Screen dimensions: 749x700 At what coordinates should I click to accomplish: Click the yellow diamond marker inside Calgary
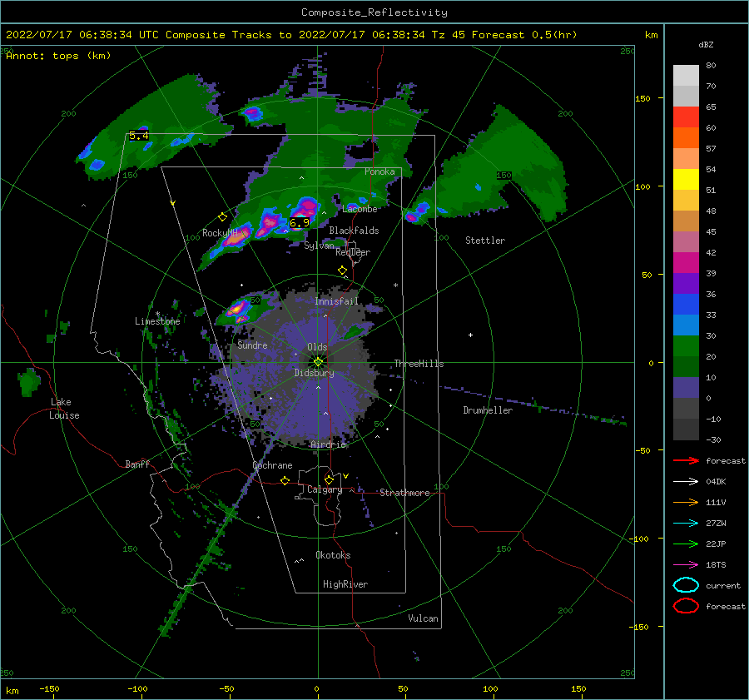tap(329, 479)
